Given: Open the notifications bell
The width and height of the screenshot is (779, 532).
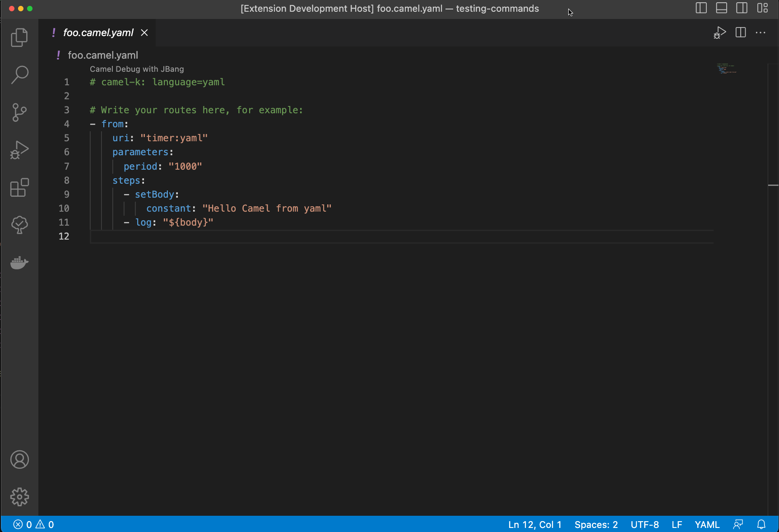Looking at the screenshot, I should click(x=761, y=524).
